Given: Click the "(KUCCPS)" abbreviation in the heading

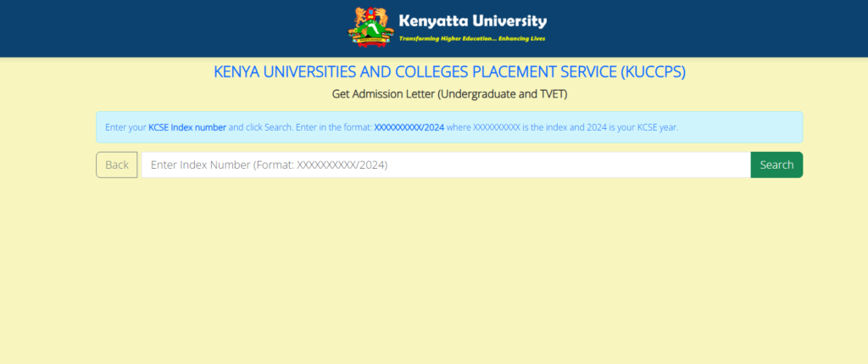Looking at the screenshot, I should click(653, 72).
